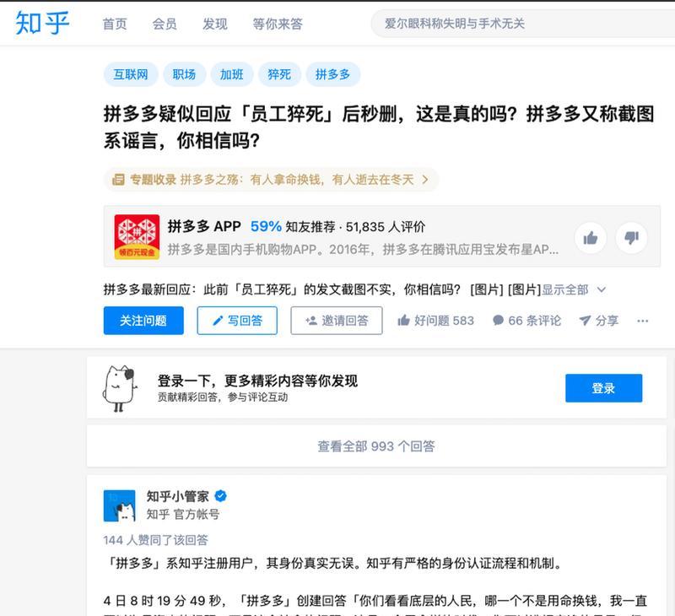This screenshot has height=616, width=675.
Task: Click the login banner mascot illustration
Action: click(x=120, y=388)
